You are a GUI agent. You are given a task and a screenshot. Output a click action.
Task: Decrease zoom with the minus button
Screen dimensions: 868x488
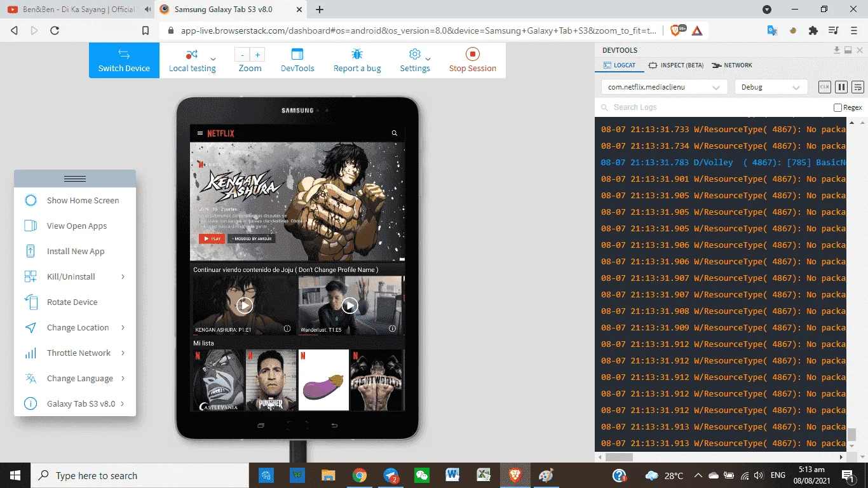click(x=243, y=55)
